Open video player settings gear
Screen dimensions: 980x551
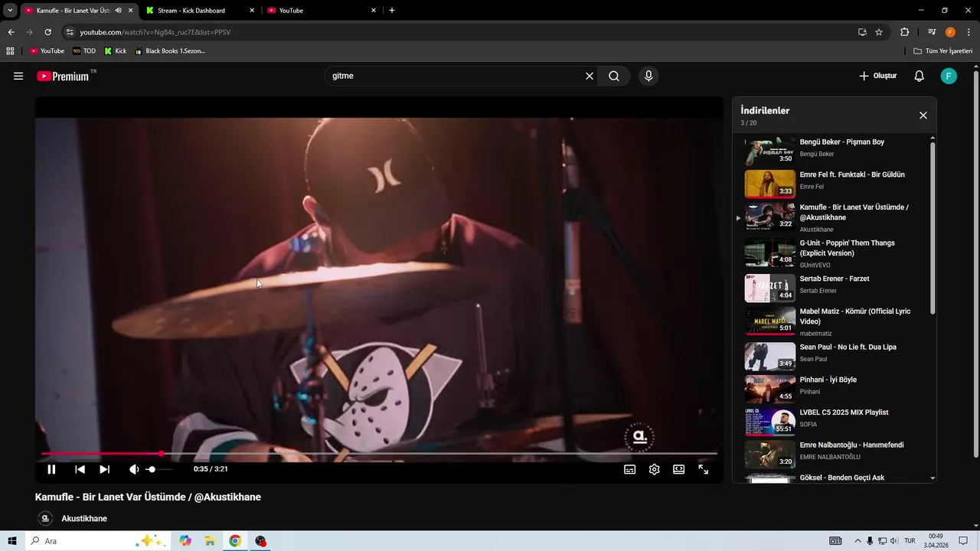tap(655, 469)
